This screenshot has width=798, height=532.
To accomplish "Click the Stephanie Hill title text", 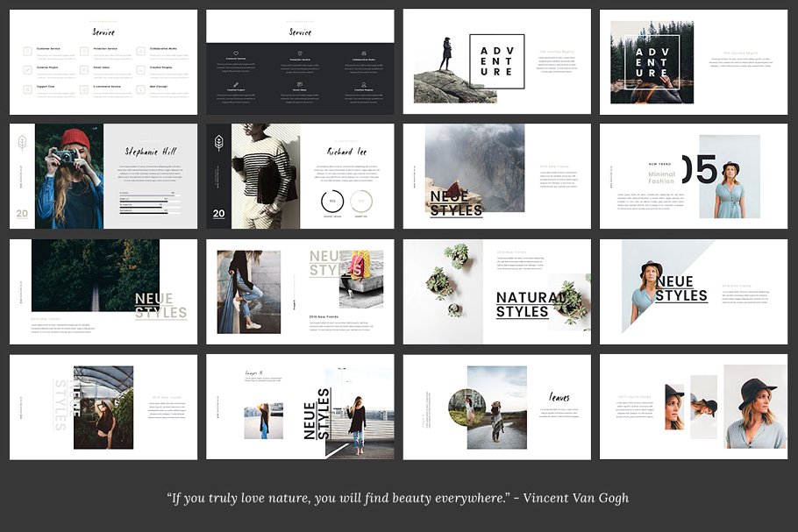I will (152, 153).
